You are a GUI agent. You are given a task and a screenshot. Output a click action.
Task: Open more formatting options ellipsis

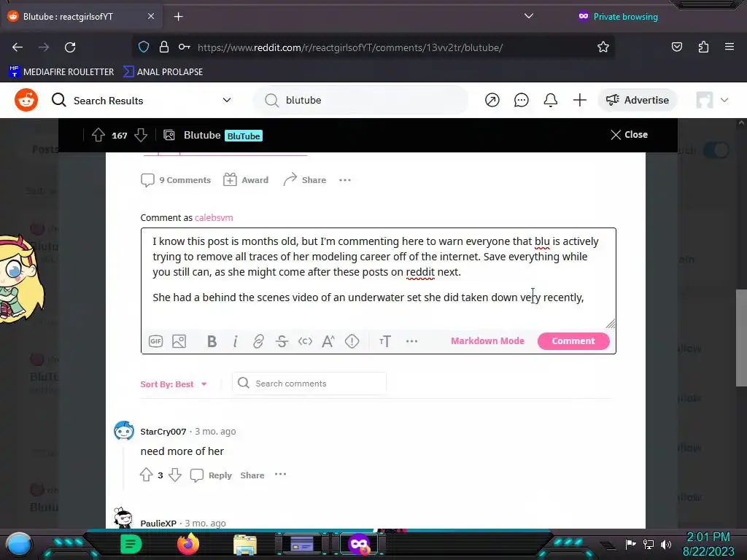coord(411,341)
